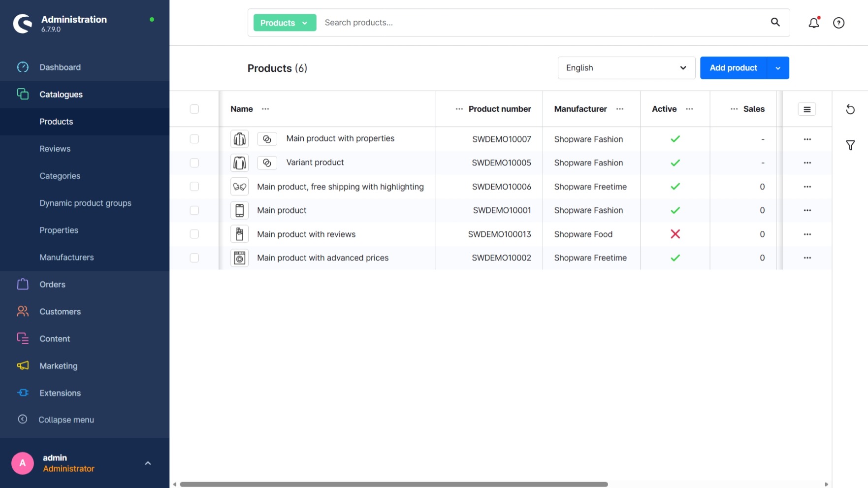
Task: Click inactive red cross for Main product with reviews
Action: tap(675, 234)
